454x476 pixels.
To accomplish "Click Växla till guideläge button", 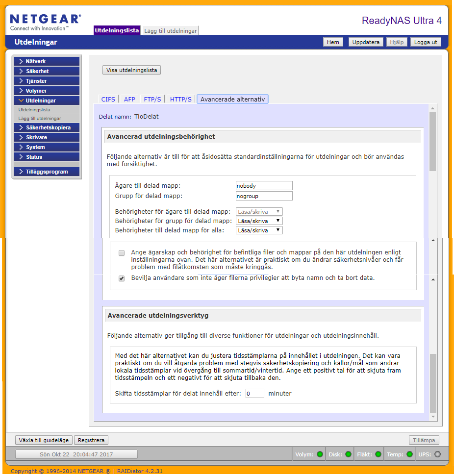I will [x=44, y=440].
